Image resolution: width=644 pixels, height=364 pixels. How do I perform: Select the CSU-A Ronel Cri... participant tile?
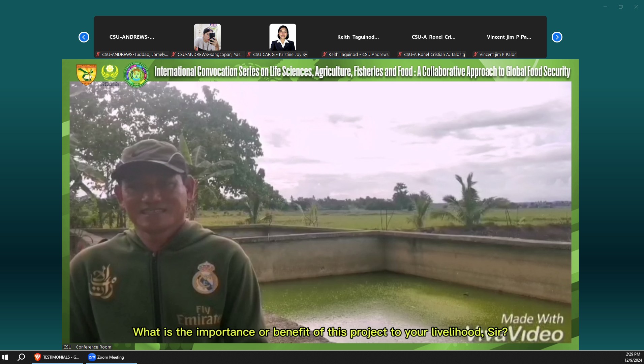433,37
